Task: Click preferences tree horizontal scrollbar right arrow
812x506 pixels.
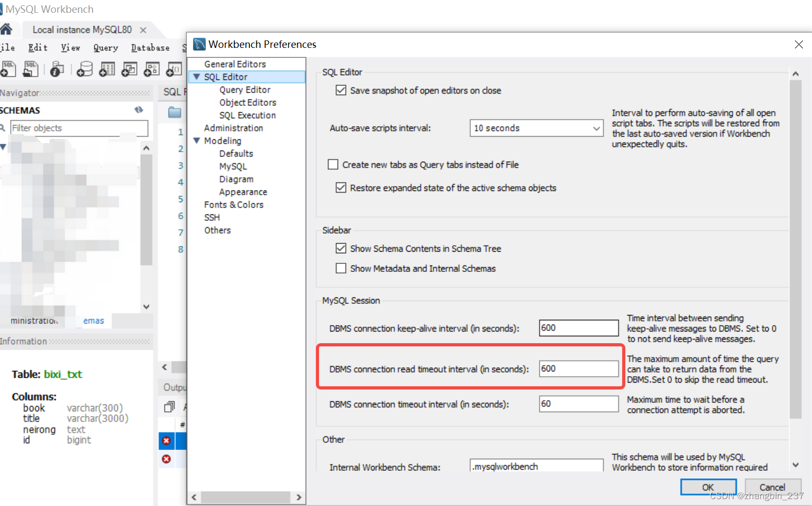Action: tap(299, 497)
